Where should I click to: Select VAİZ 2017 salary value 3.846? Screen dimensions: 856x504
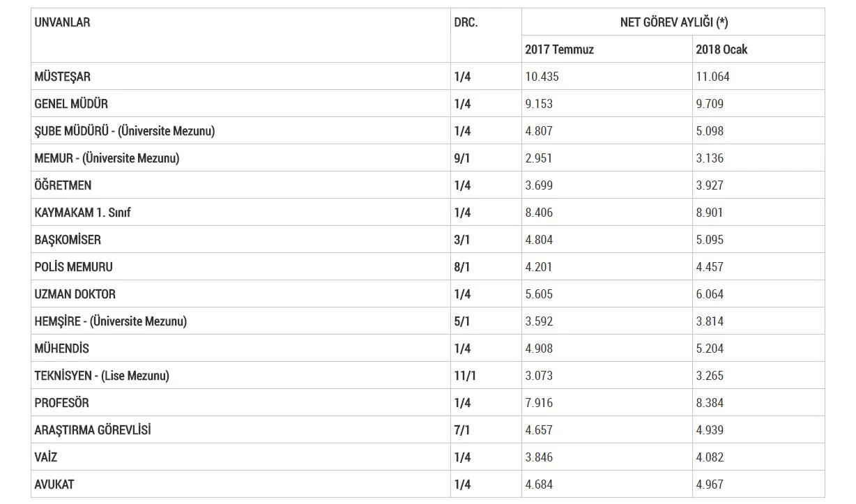(x=539, y=457)
